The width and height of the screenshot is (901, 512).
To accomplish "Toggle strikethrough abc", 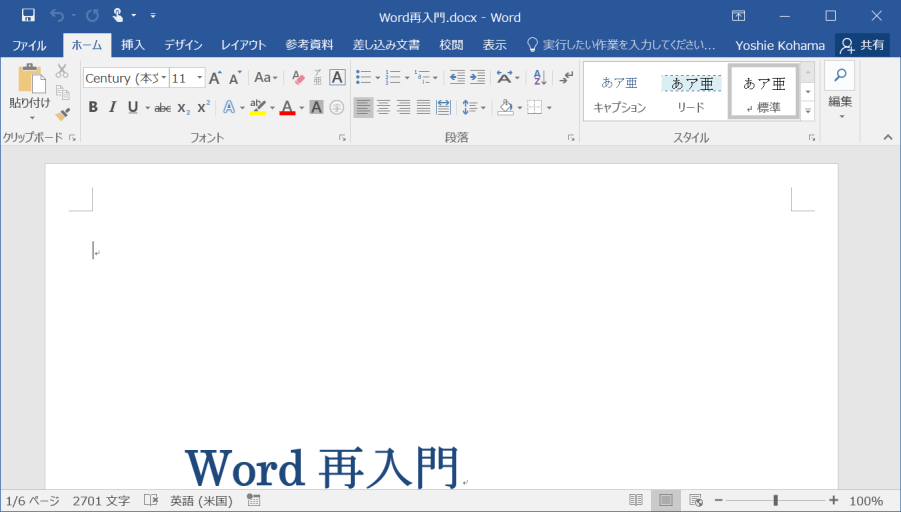I will (163, 107).
